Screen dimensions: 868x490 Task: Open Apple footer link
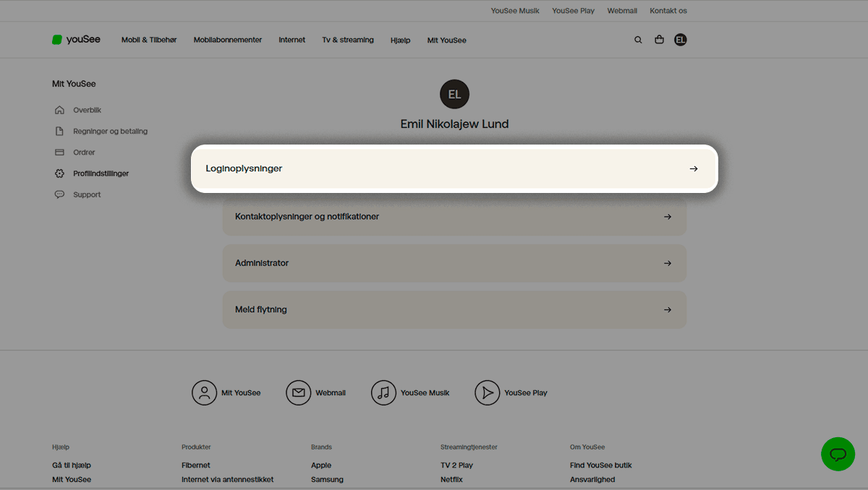tap(321, 465)
